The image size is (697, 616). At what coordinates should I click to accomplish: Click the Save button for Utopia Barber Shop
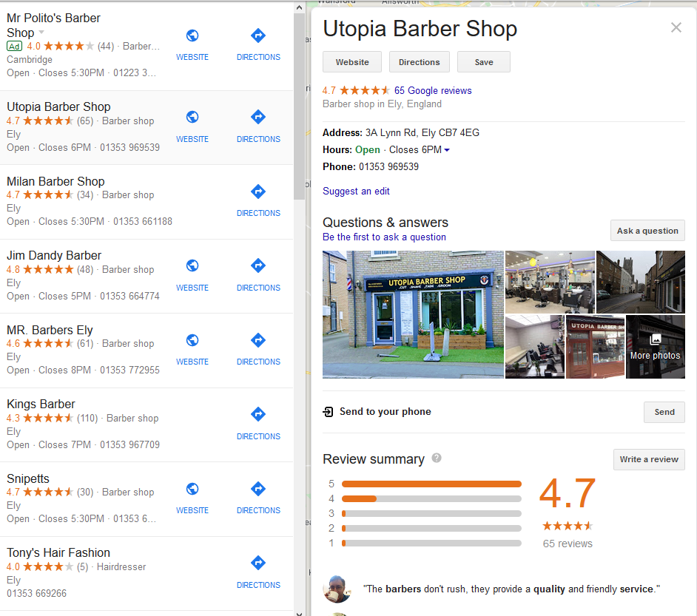(484, 62)
